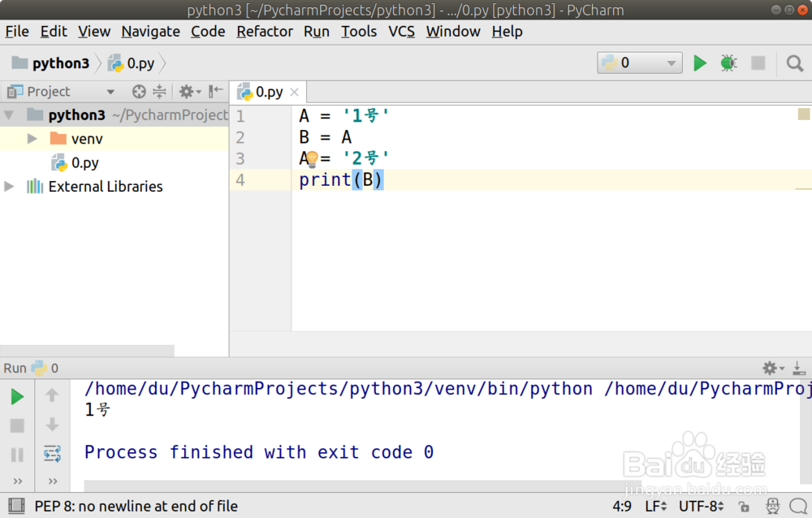Click the Stop button in Run panel
812x518 pixels.
coord(17,425)
